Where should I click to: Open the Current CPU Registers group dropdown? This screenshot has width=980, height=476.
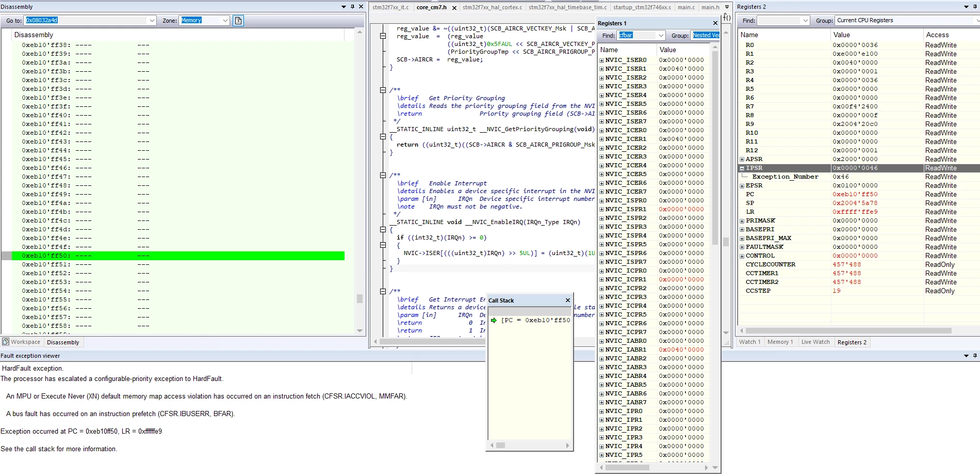pyautogui.click(x=976, y=21)
